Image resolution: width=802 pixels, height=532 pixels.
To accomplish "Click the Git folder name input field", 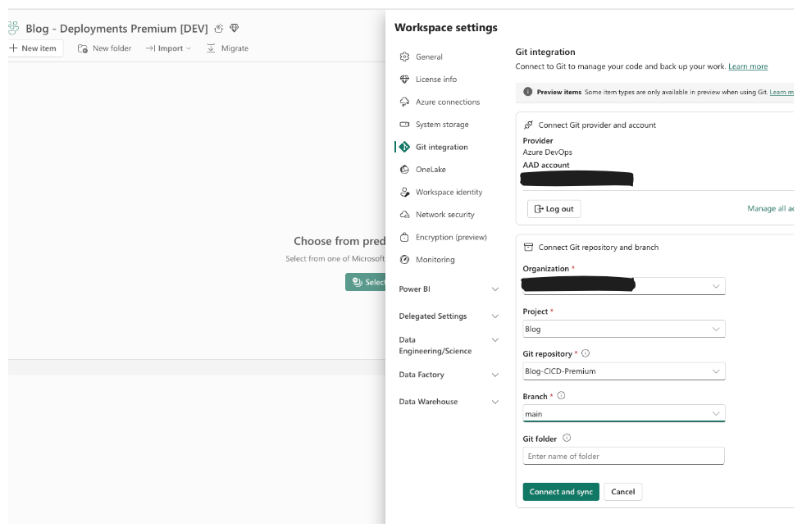I will click(x=623, y=456).
